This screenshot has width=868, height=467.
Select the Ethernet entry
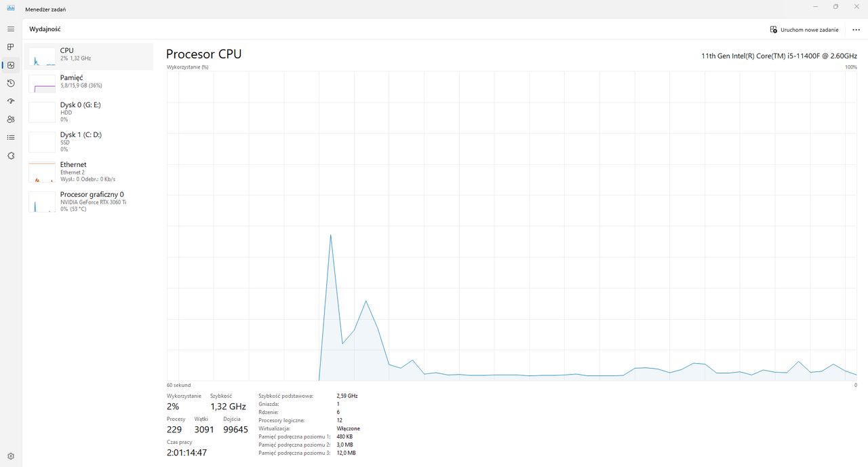click(88, 172)
